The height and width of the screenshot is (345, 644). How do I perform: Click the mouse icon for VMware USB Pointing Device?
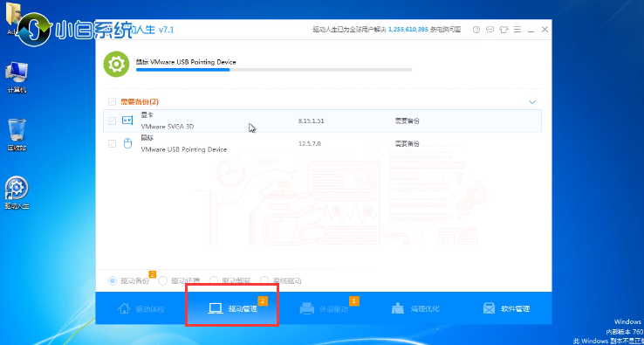(x=127, y=143)
